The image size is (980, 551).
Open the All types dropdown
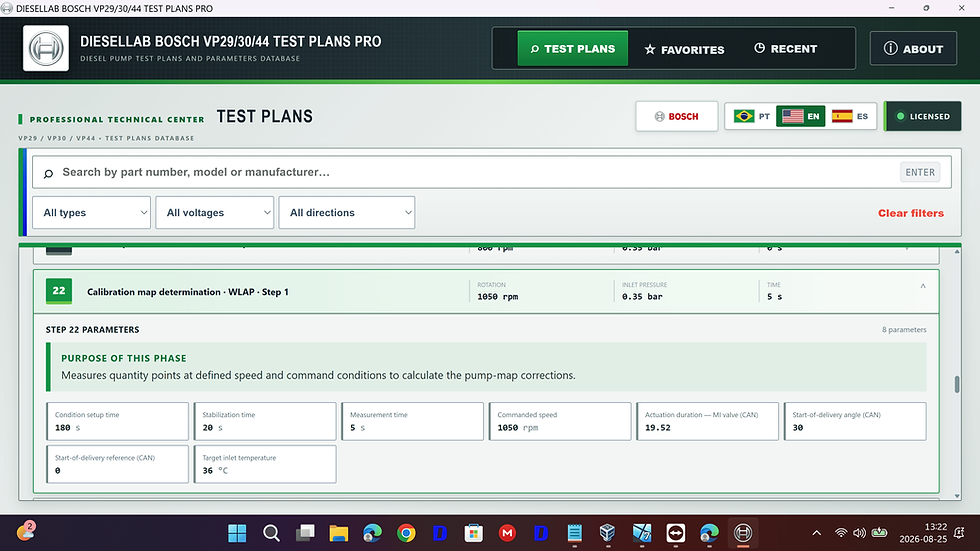[x=91, y=212]
